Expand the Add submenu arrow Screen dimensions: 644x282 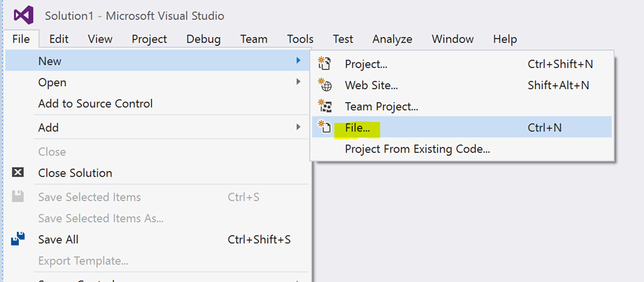point(298,127)
